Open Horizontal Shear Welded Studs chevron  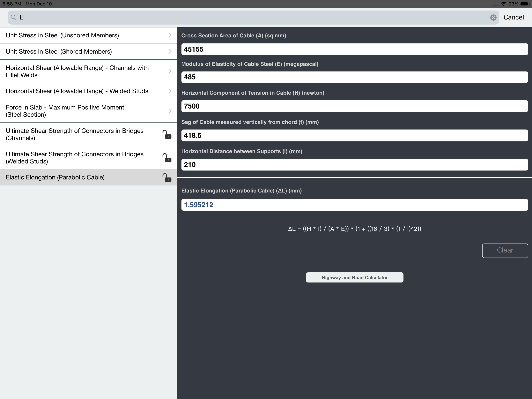pyautogui.click(x=170, y=91)
